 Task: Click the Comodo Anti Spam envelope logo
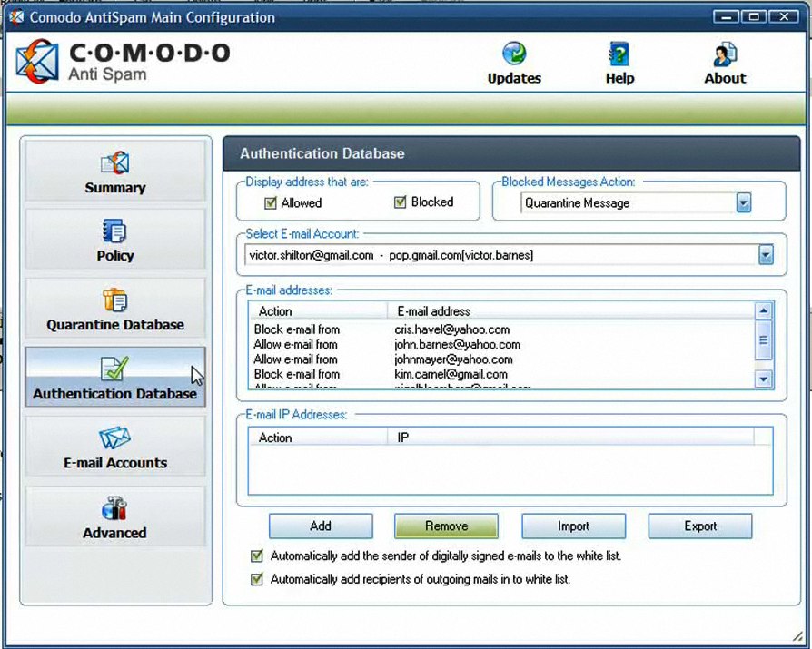[36, 61]
